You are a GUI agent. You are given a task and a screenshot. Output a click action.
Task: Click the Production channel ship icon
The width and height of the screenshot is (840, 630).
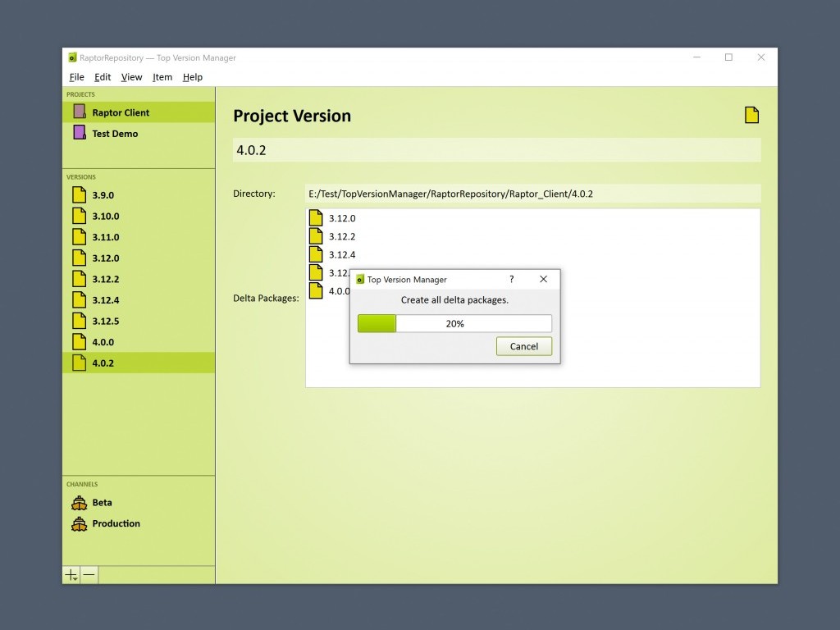point(79,523)
